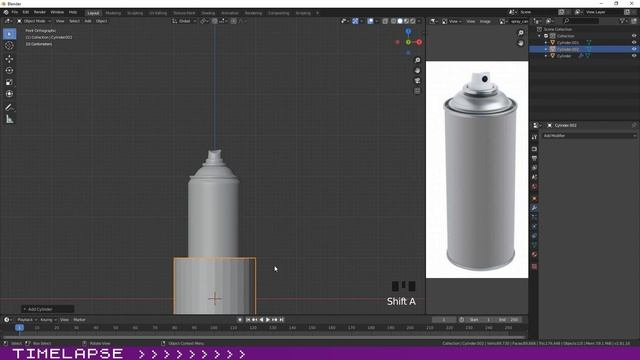Select the Select Box tool
Viewport: 640px width, 360px height.
pos(9,34)
